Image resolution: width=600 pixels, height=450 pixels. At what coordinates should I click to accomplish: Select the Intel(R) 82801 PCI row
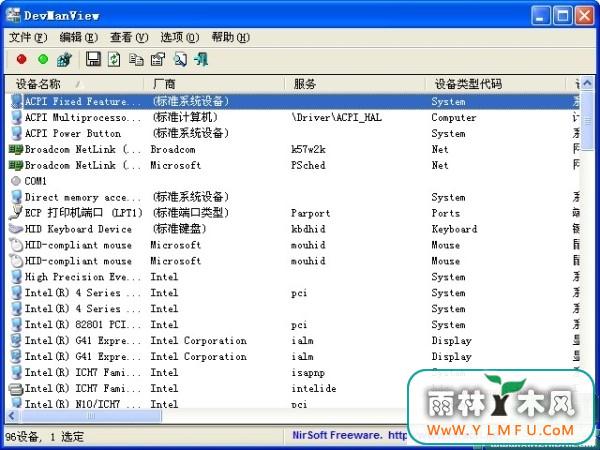(x=293, y=324)
